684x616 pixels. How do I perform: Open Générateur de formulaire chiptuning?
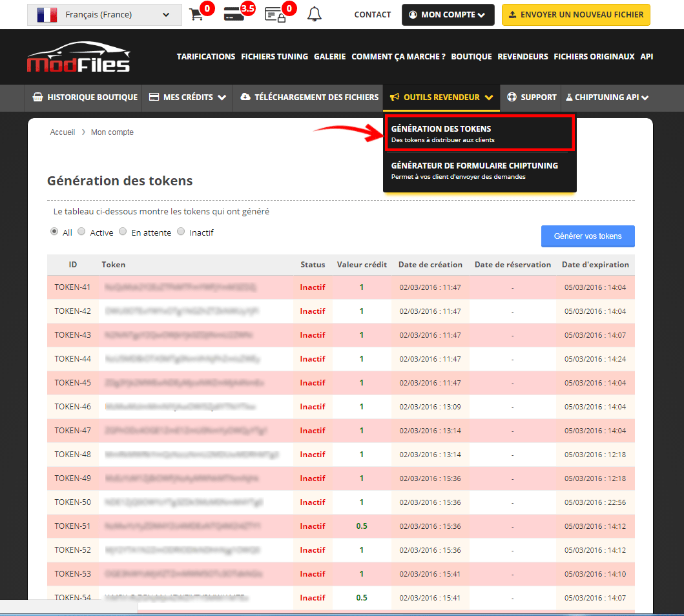click(x=478, y=170)
